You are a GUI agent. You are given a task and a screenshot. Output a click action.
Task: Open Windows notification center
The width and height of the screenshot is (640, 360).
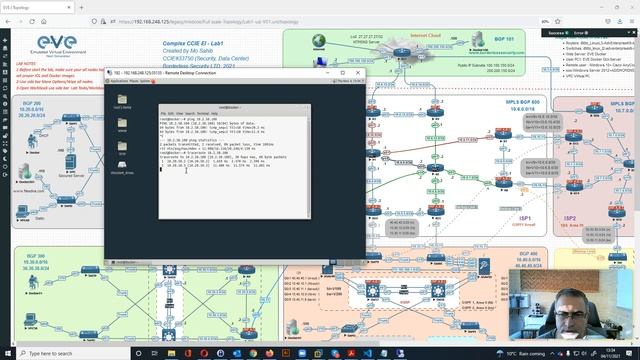pos(629,353)
